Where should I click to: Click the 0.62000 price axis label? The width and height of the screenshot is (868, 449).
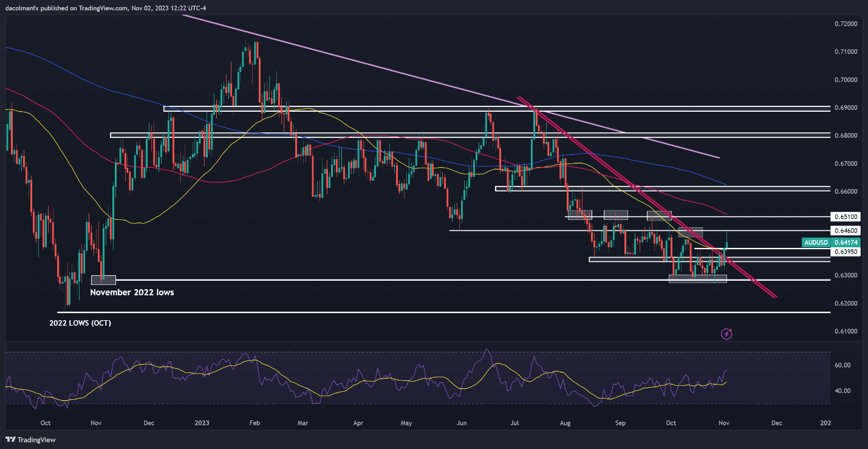tap(846, 303)
